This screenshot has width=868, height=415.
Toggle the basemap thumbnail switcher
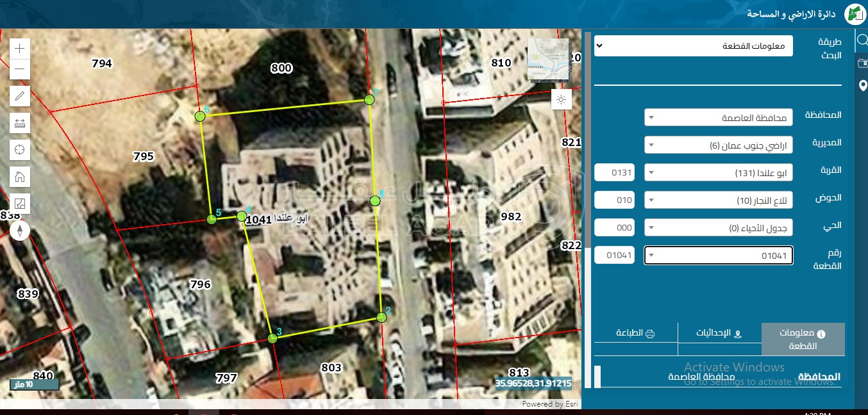548,59
